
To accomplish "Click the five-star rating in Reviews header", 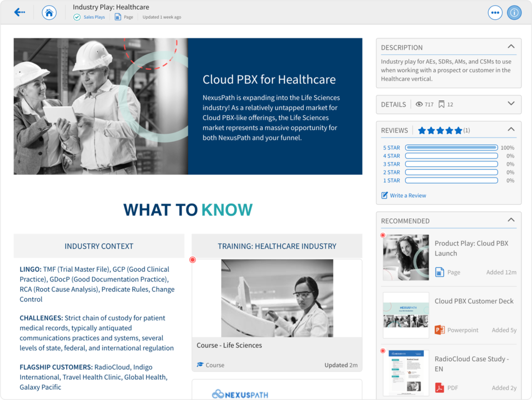I will click(x=440, y=130).
